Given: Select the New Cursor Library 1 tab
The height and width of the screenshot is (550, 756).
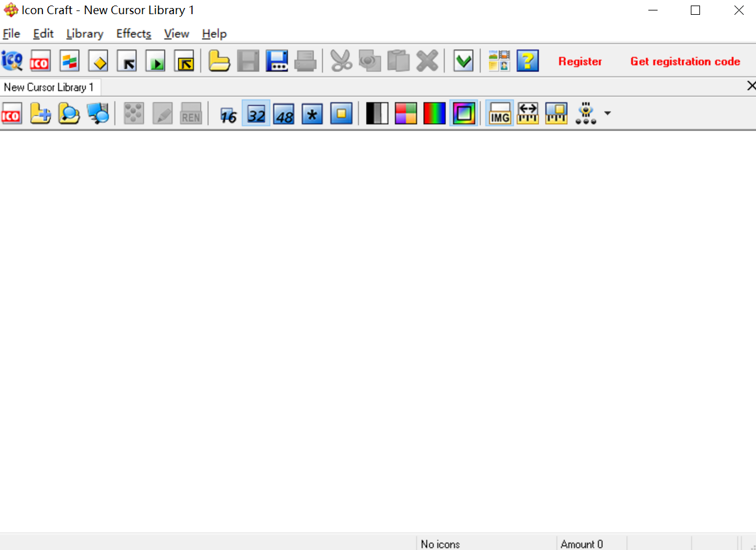Looking at the screenshot, I should [x=49, y=87].
